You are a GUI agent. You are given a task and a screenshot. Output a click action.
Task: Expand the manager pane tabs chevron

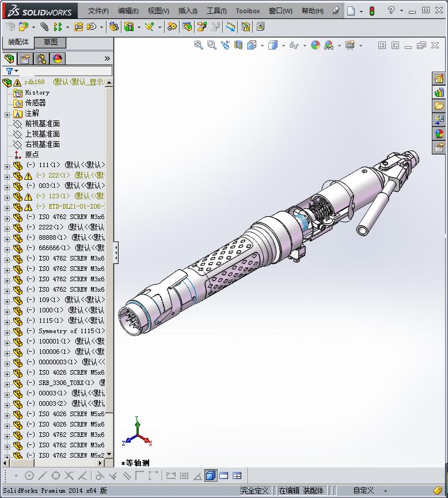[x=107, y=58]
